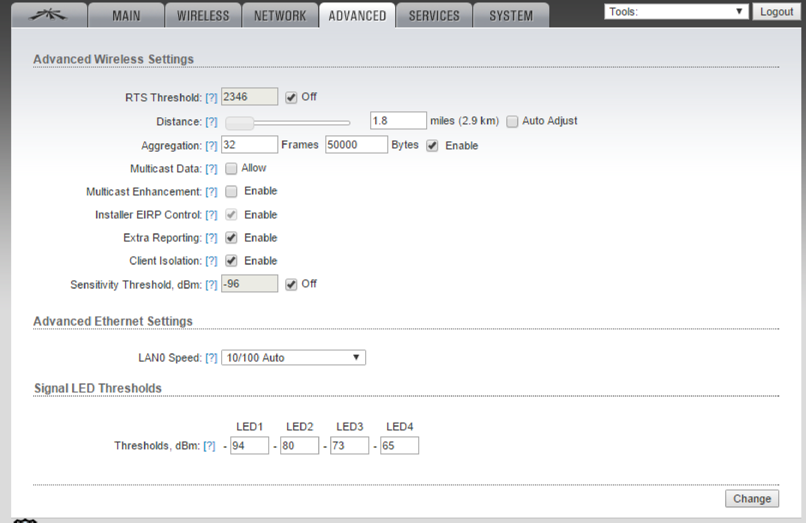Click the LED2 threshold field
This screenshot has width=806, height=523.
(299, 445)
